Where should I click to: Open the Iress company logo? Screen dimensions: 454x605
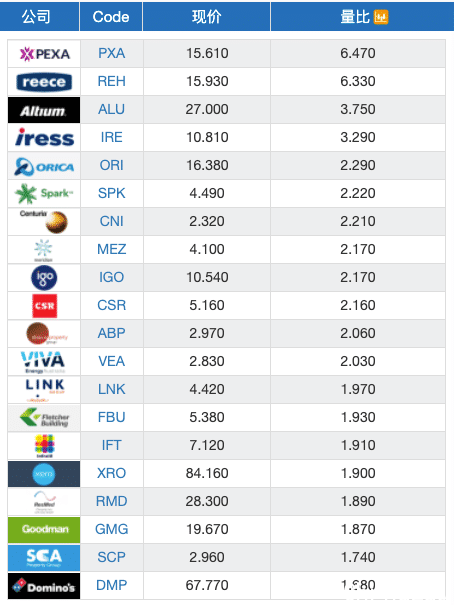pos(44,138)
